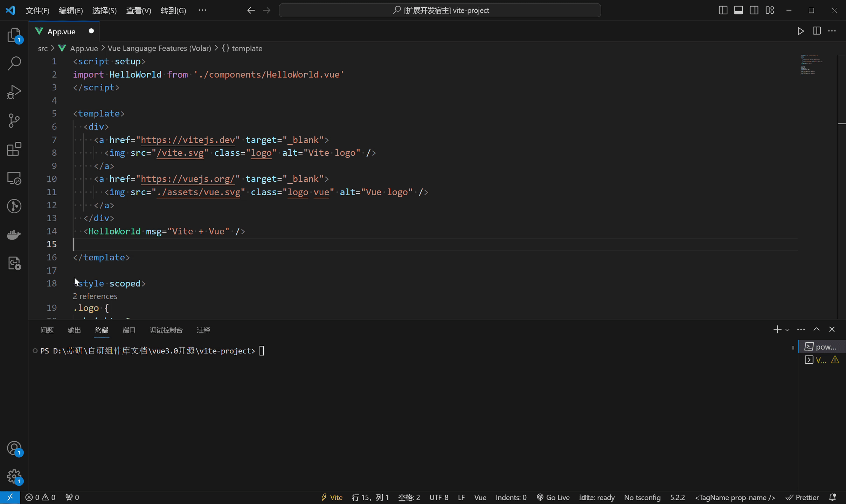Change UTF-8 encoding in status bar
This screenshot has width=846, height=504.
(439, 497)
